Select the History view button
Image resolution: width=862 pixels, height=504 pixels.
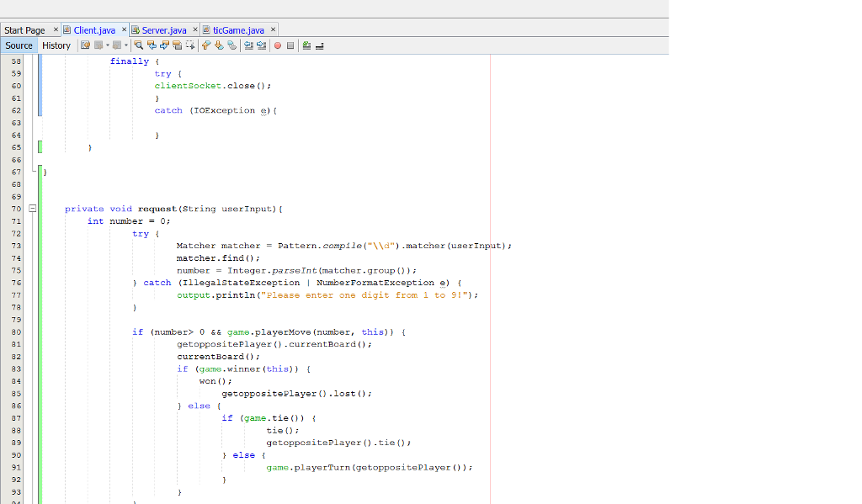point(56,45)
